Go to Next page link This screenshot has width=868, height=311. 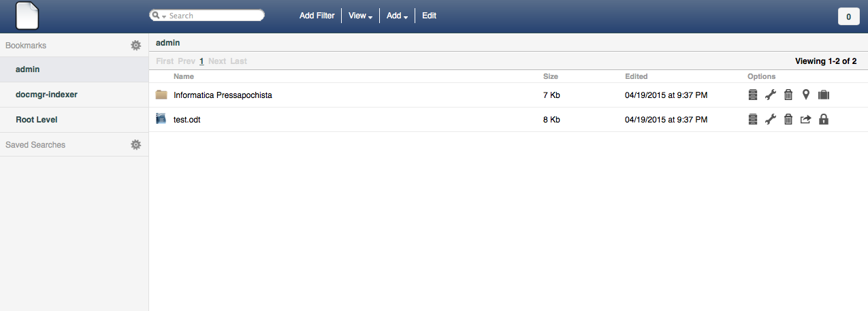(x=217, y=61)
